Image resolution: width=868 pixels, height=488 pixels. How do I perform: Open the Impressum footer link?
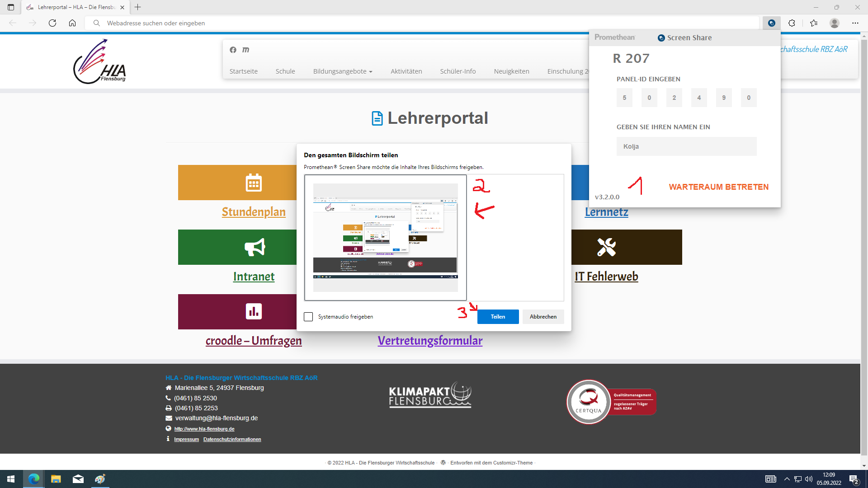[186, 439]
